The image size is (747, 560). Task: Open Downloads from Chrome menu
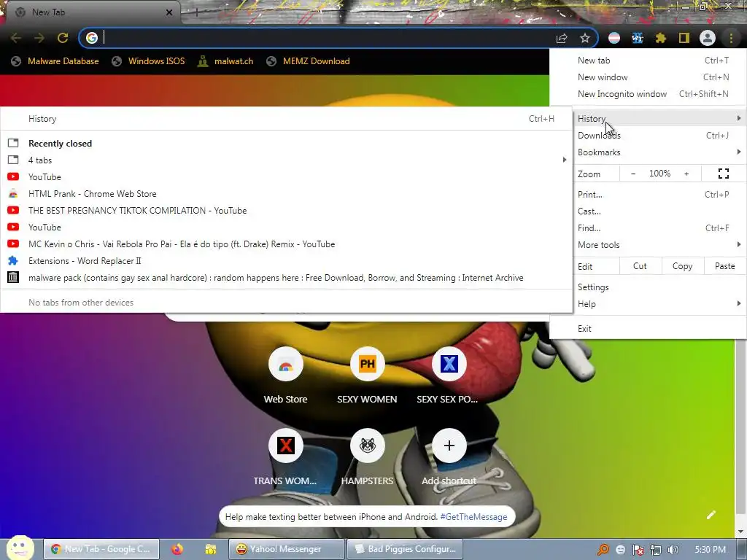coord(649,136)
